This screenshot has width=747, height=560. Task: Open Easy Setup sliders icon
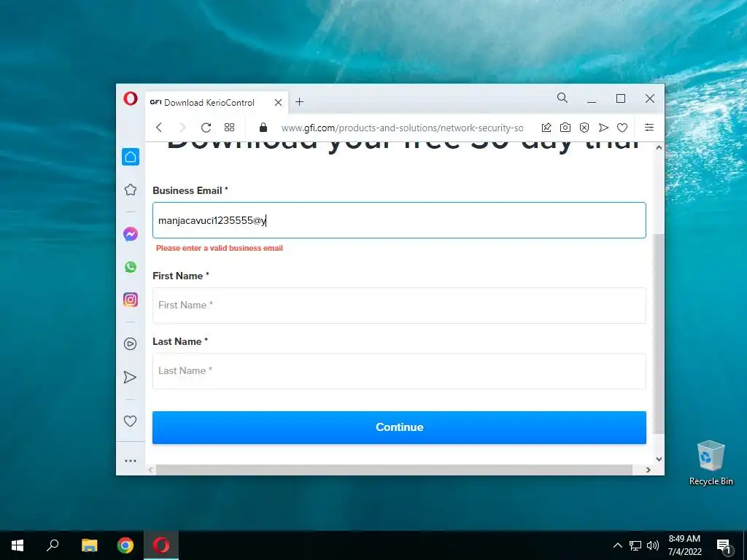point(649,127)
